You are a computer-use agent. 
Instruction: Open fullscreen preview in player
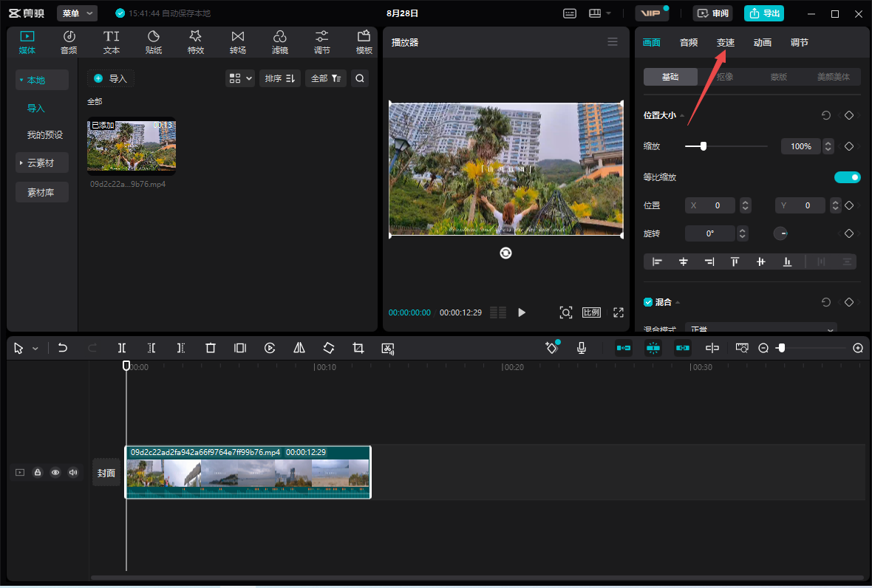point(619,312)
